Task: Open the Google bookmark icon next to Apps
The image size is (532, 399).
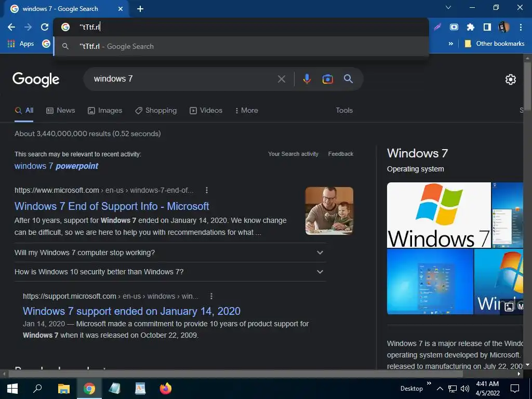Action: (46, 44)
